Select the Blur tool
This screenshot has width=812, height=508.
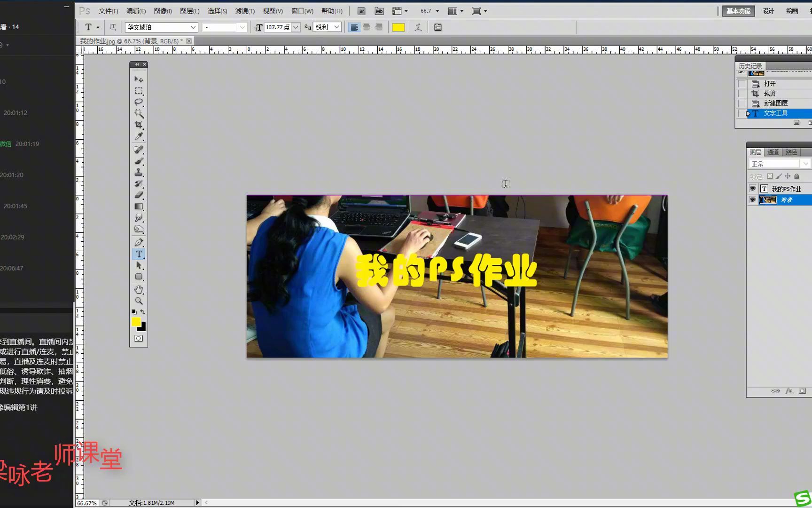(x=139, y=218)
